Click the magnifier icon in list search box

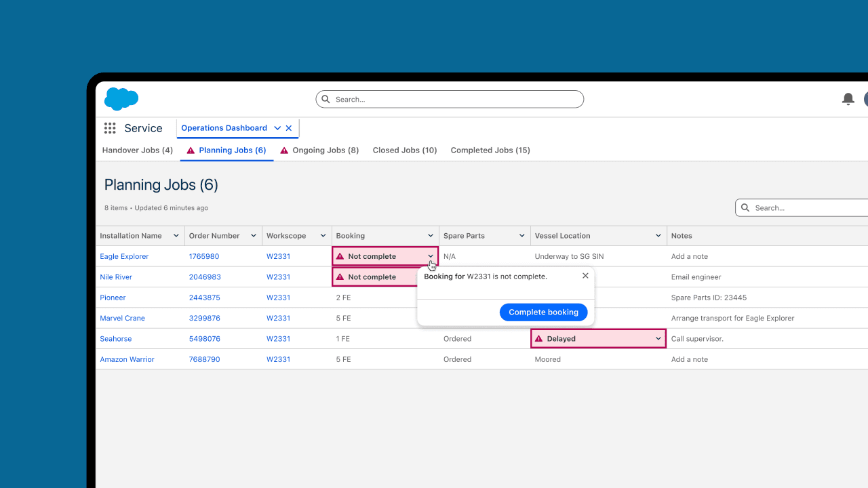tap(745, 207)
